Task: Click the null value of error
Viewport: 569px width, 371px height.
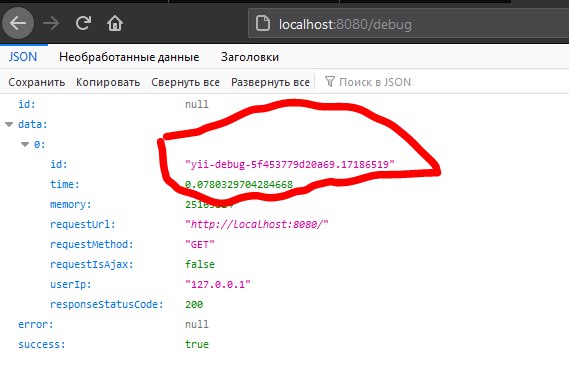Action: (197, 324)
